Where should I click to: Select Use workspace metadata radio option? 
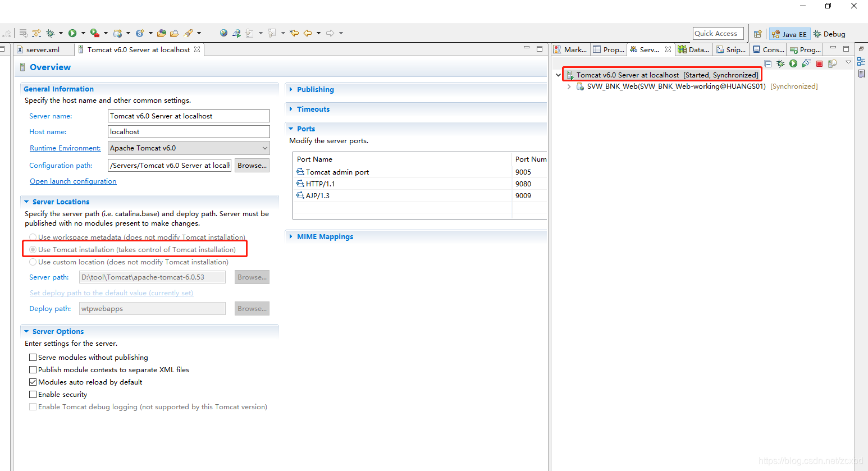click(33, 237)
